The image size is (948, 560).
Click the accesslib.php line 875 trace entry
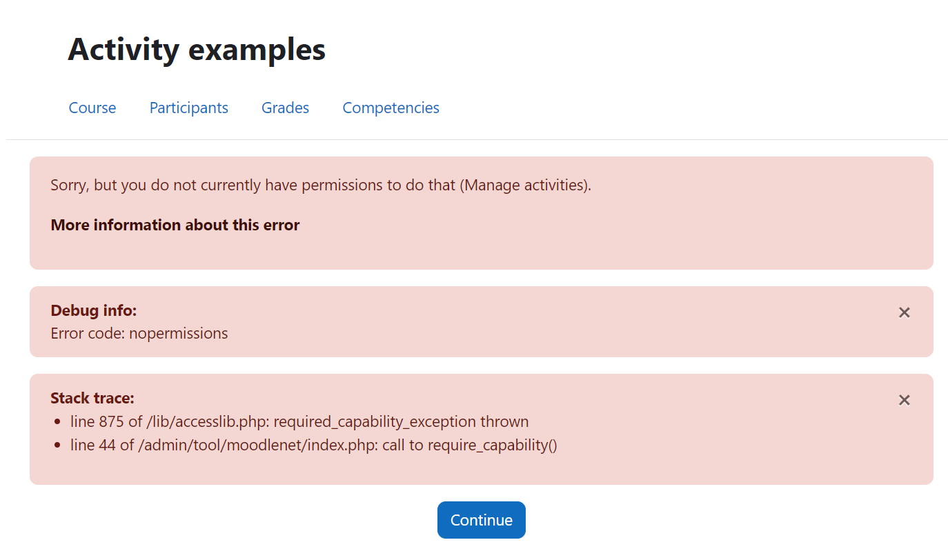[299, 421]
